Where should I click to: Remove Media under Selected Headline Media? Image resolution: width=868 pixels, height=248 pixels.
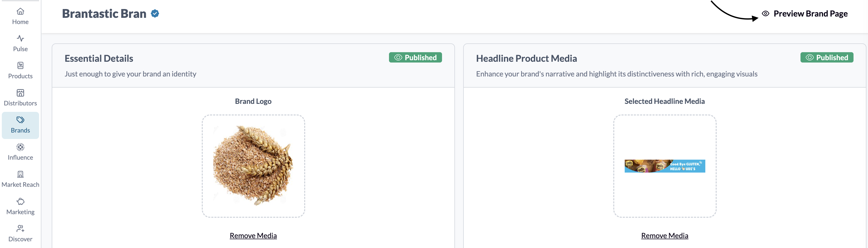coord(664,236)
